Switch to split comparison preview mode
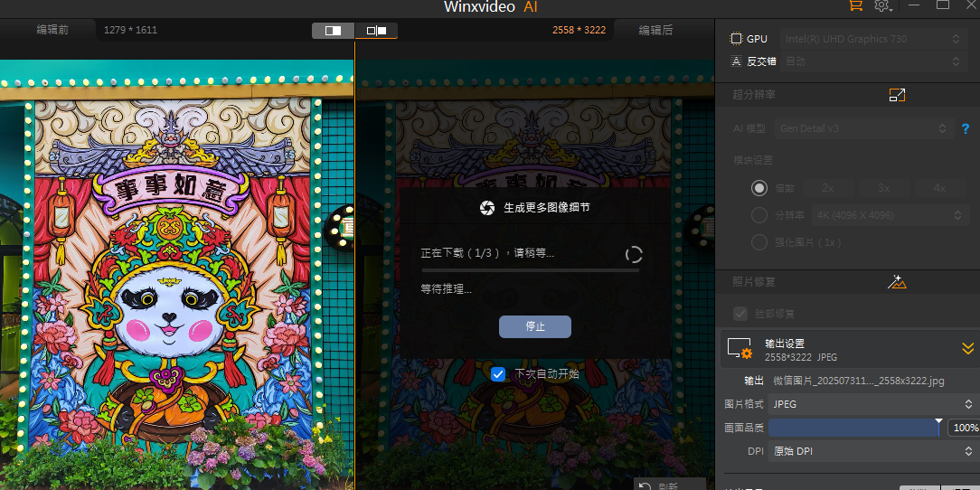Viewport: 980px width, 490px height. tap(376, 30)
